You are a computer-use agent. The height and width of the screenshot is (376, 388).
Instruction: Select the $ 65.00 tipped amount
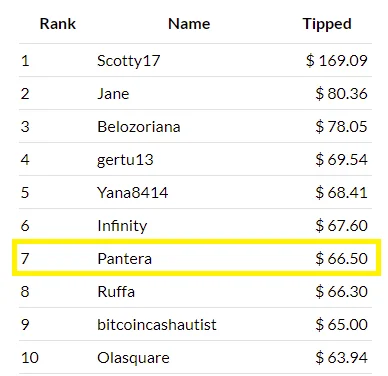tap(341, 325)
